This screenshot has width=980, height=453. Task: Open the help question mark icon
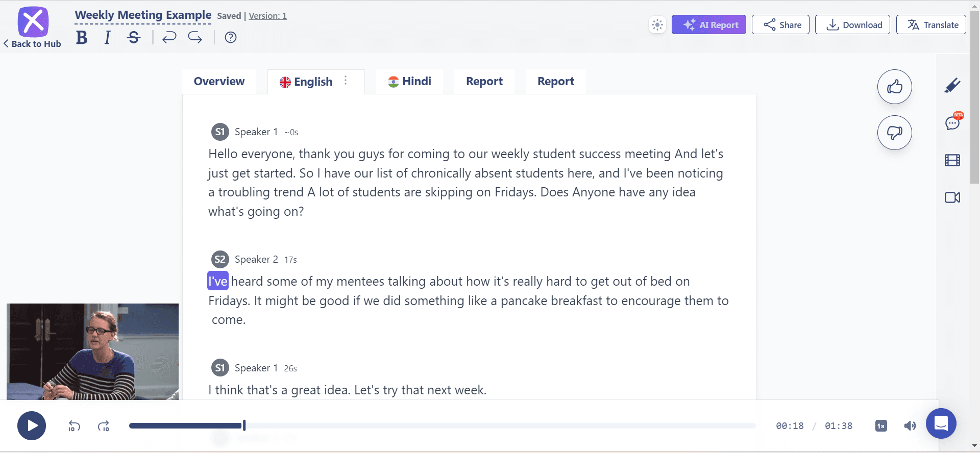coord(231,37)
